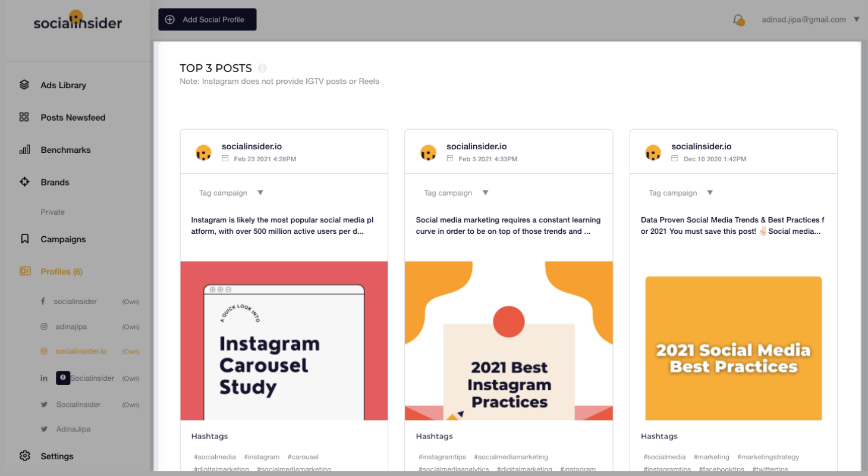
Task: Click the caption starting 'Instagram is likely the most'
Action: 282,226
